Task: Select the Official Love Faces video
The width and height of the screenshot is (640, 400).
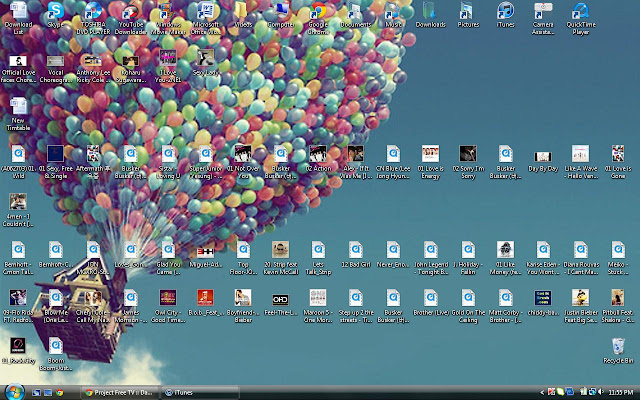Action: pyautogui.click(x=18, y=67)
